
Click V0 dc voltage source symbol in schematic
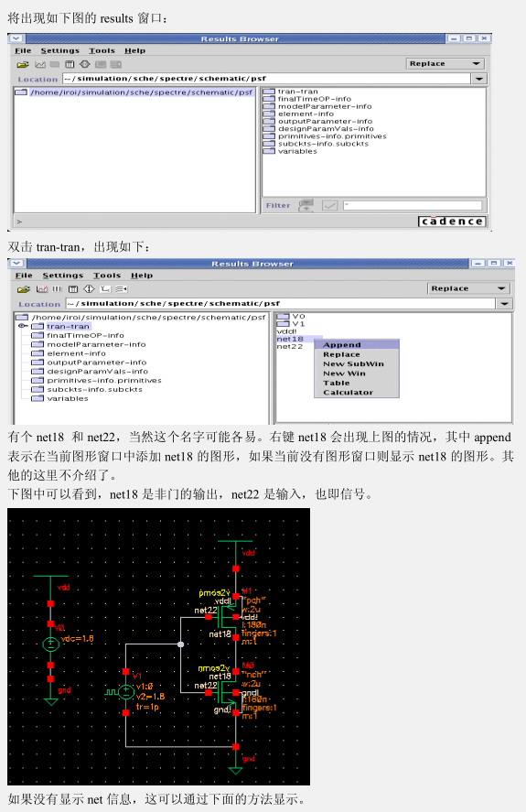coord(50,644)
